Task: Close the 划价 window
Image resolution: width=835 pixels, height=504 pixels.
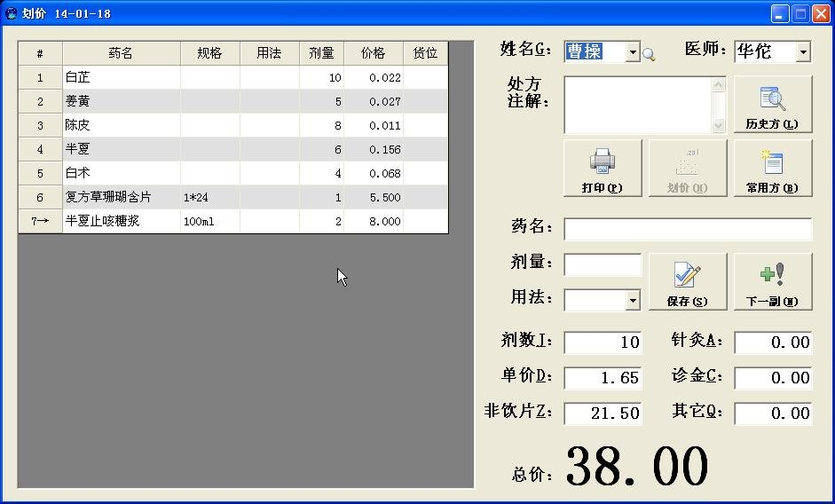Action: (821, 13)
